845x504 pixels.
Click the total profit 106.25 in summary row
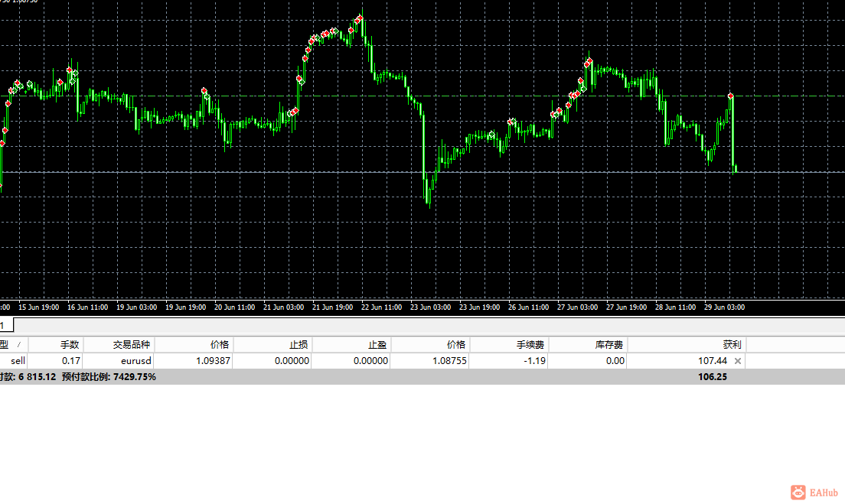click(x=713, y=377)
